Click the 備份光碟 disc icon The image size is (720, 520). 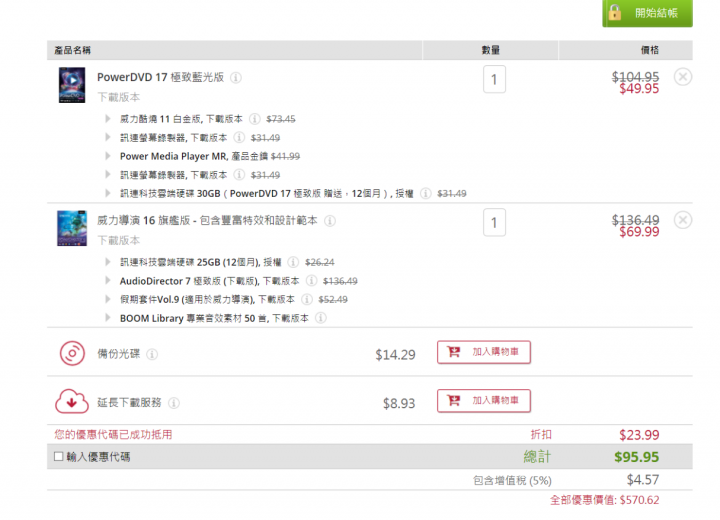tap(72, 353)
